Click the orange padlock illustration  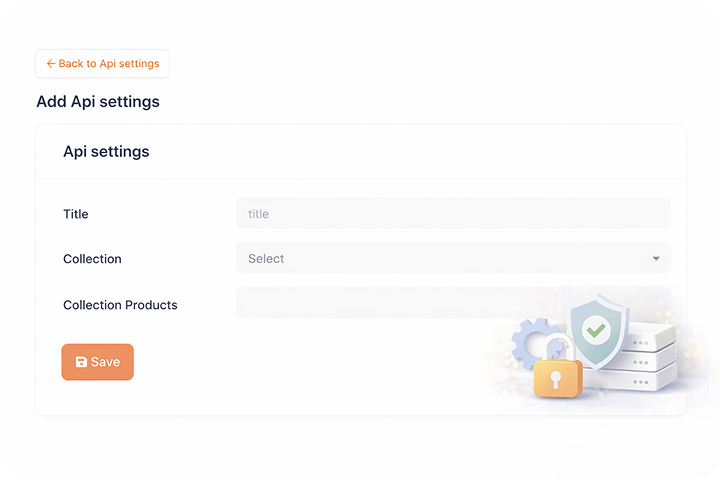tap(557, 378)
